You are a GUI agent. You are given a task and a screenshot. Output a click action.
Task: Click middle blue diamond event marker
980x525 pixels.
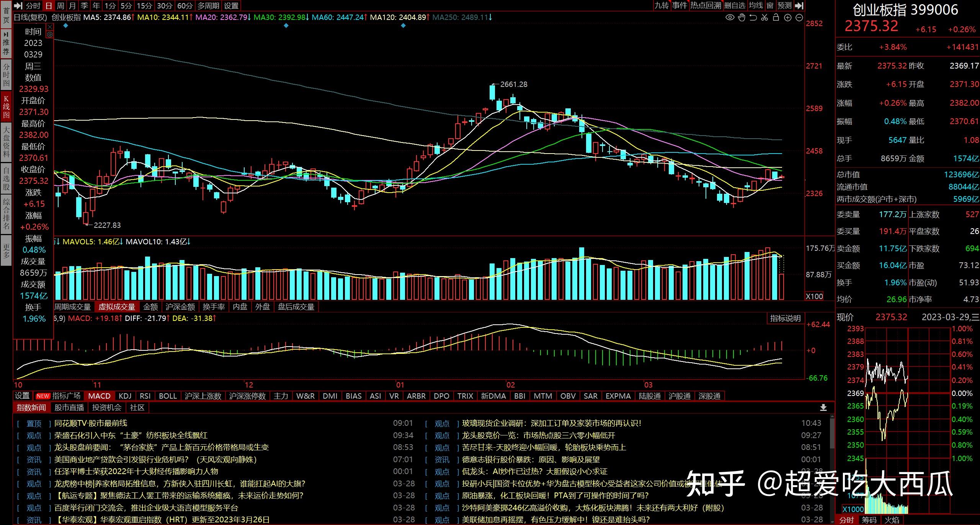point(286,26)
